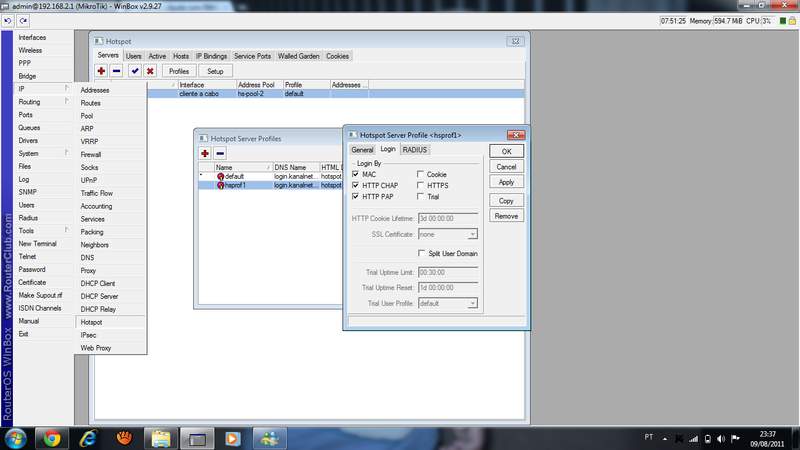Screen dimensions: 800x450
Task: Sort profiles by the Name column header
Action: [x=243, y=167]
